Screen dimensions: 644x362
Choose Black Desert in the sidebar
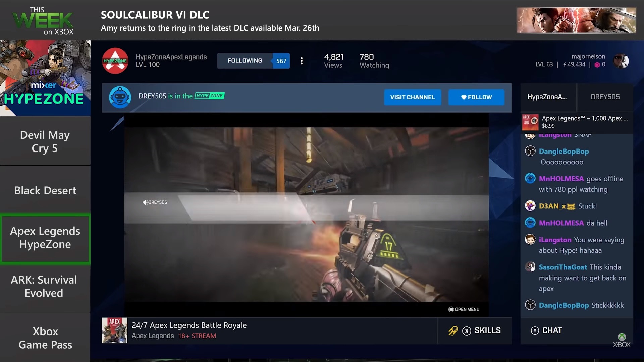(45, 190)
